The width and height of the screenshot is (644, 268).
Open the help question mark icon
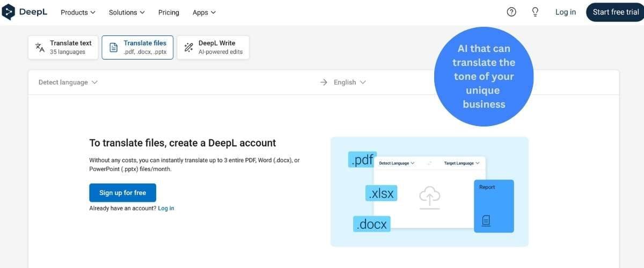pyautogui.click(x=511, y=12)
